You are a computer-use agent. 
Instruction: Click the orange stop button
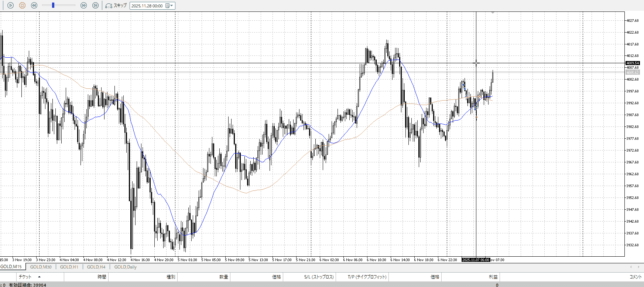(22, 6)
